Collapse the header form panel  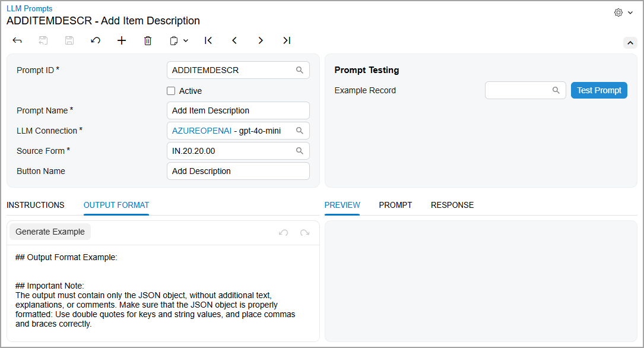click(630, 43)
